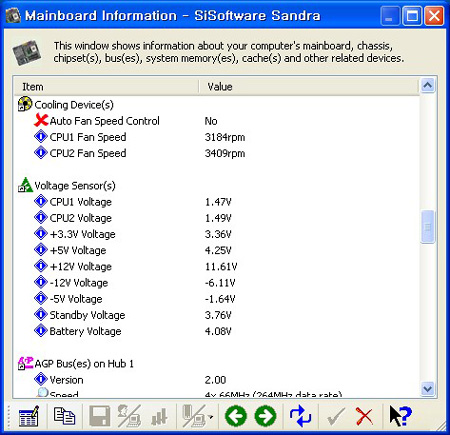Image resolution: width=450 pixels, height=435 pixels.
Task: Maximize the Mainboard Information window
Action: click(x=412, y=16)
